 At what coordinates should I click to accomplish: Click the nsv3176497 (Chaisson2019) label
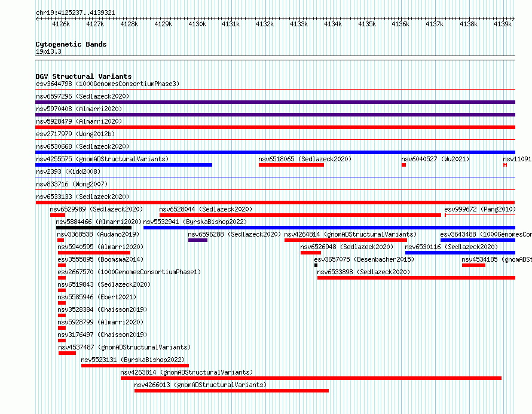click(102, 335)
